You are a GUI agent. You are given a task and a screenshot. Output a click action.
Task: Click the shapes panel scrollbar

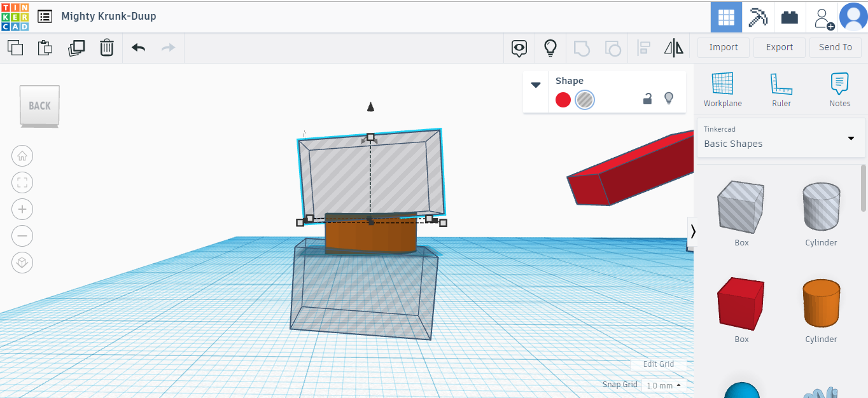pos(864,188)
